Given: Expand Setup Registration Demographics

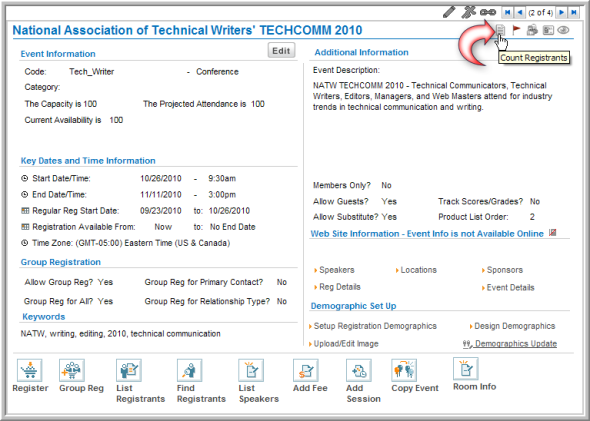Looking at the screenshot, I should point(373,326).
